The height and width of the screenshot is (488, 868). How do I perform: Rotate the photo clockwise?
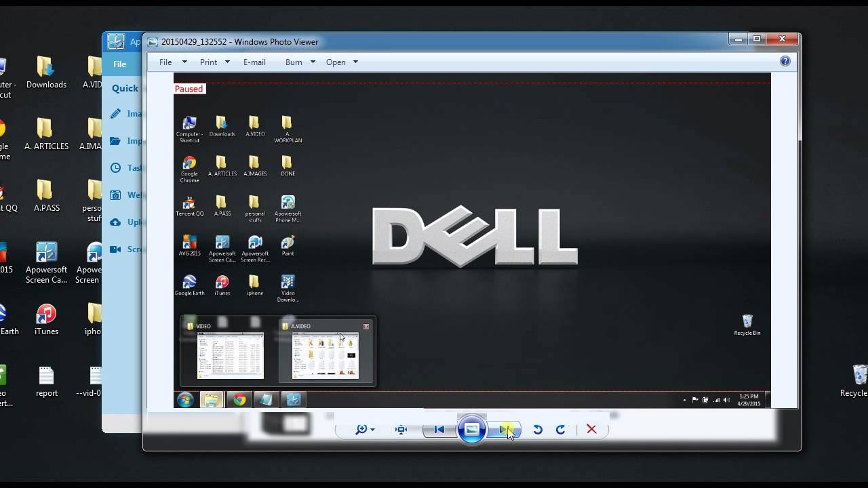(x=561, y=429)
